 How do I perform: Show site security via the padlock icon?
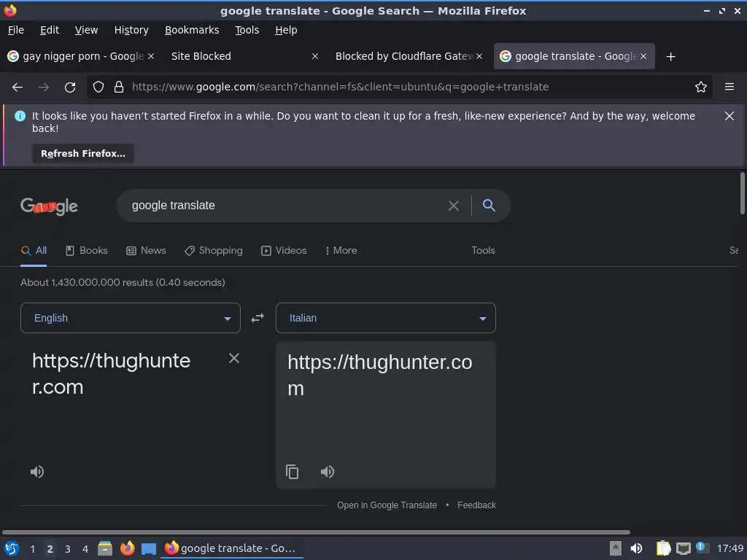pyautogui.click(x=119, y=87)
